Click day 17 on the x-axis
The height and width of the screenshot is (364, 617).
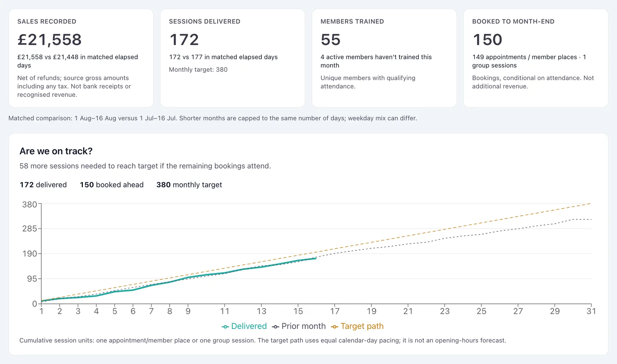point(335,311)
